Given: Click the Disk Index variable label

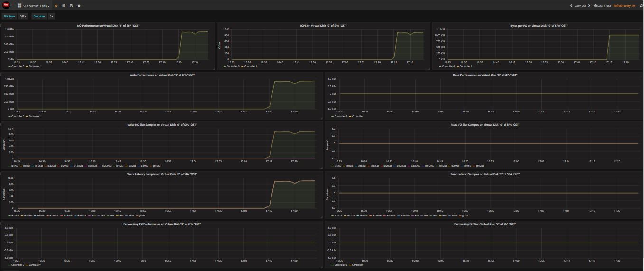Looking at the screenshot, I should (x=39, y=16).
